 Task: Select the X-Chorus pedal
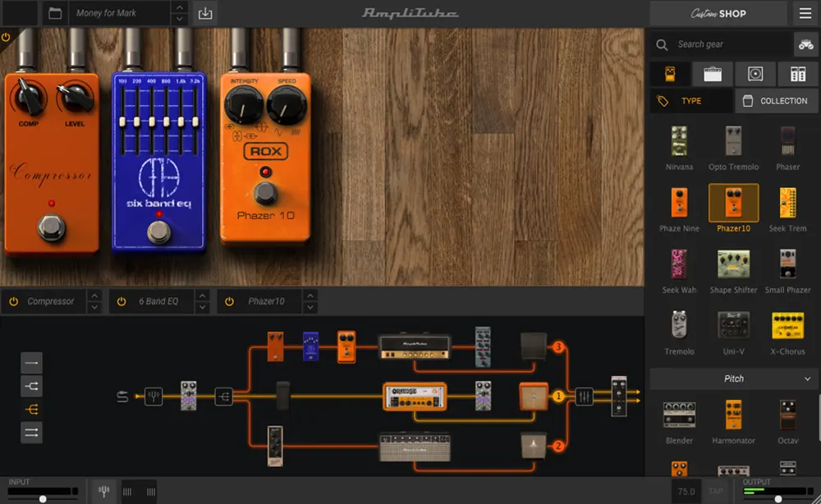click(x=787, y=332)
